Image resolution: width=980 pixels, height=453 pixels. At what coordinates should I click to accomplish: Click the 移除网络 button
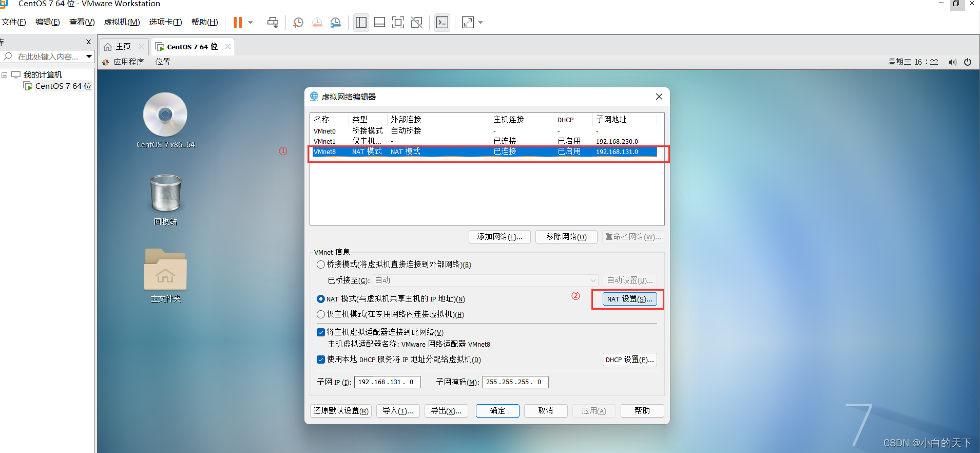566,237
